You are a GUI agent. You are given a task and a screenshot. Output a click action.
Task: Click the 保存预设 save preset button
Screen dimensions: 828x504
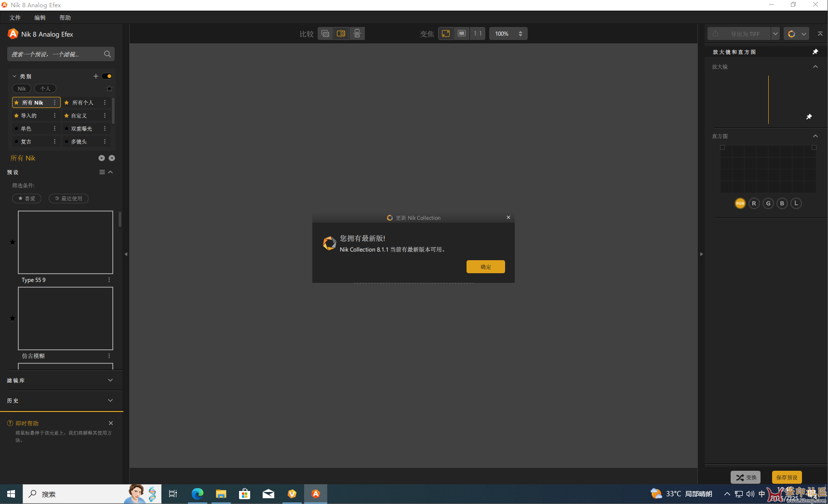tap(787, 477)
